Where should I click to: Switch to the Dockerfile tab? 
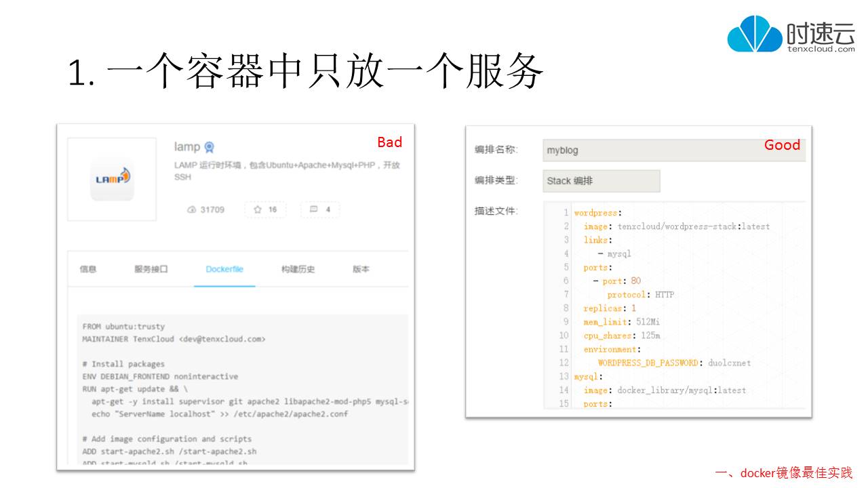click(x=224, y=269)
